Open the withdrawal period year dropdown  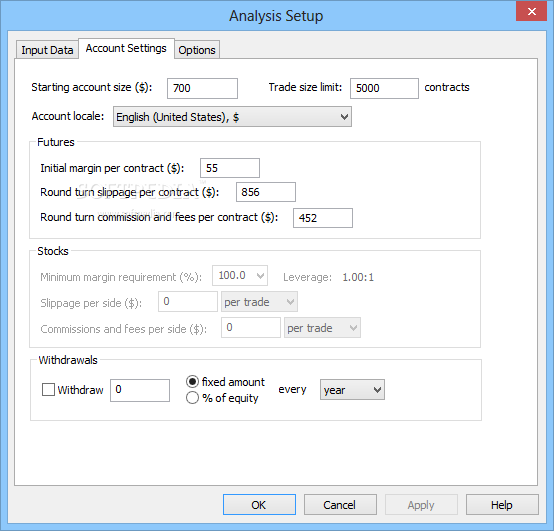[352, 390]
